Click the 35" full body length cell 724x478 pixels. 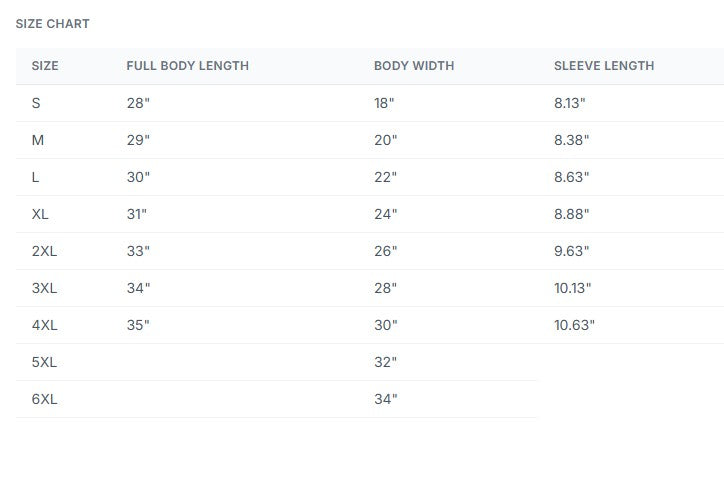[138, 325]
